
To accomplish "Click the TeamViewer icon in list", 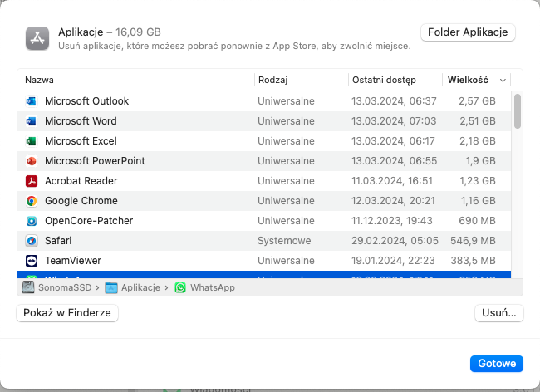I will (32, 261).
